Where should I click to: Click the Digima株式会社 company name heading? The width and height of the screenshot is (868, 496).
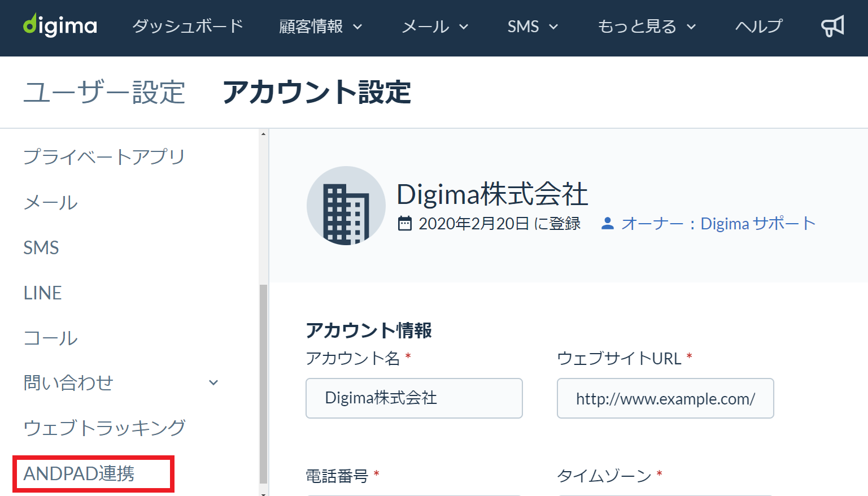point(492,194)
